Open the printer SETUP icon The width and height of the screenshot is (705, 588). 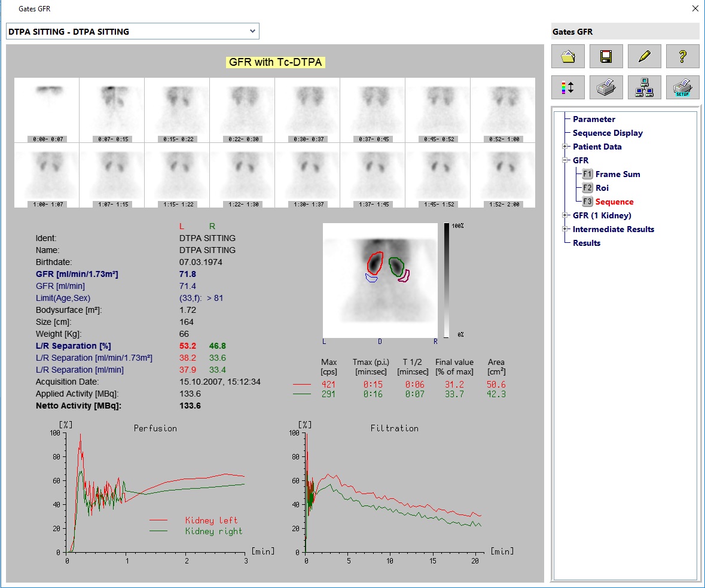click(x=682, y=87)
